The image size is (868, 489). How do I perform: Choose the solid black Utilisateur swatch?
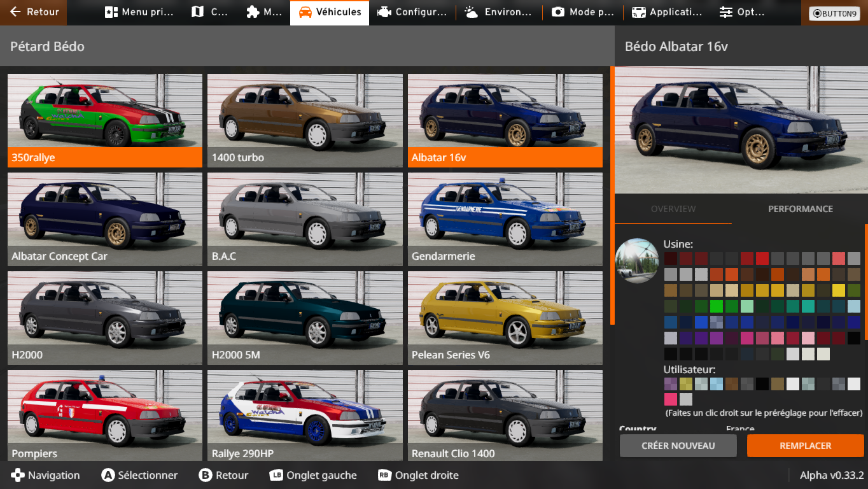pyautogui.click(x=762, y=383)
